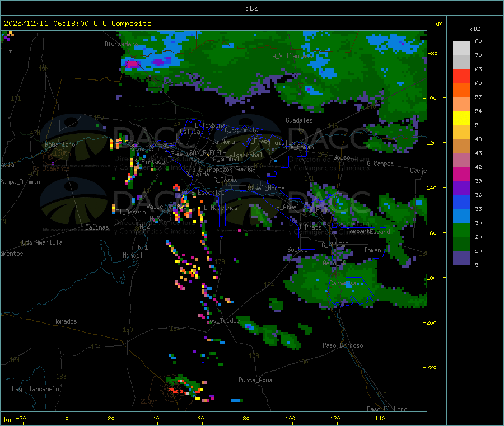The height and width of the screenshot is (426, 504).
Task: Click the Carmensa map label
Action: point(343,283)
